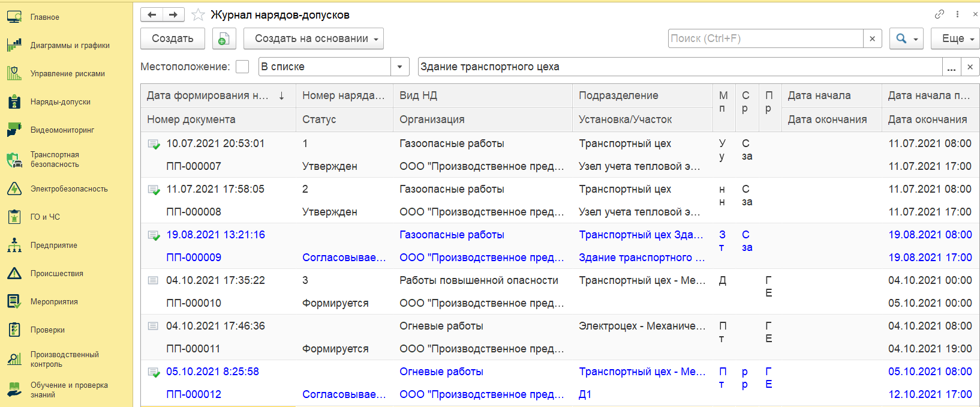Viewport: 980px width, 407px height.
Task: Click into the Поиск search field
Action: point(765,38)
